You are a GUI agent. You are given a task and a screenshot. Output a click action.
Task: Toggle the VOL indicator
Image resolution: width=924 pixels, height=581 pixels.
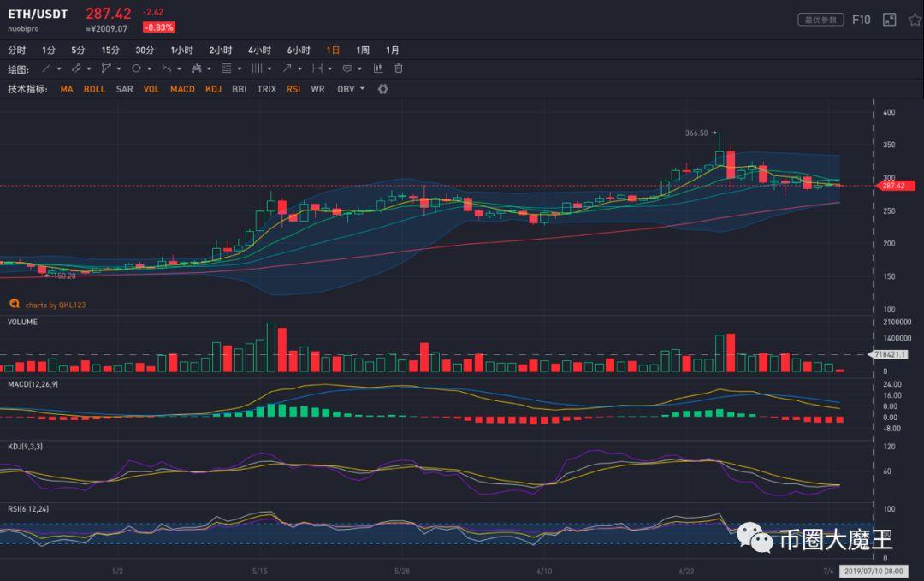[x=151, y=89]
